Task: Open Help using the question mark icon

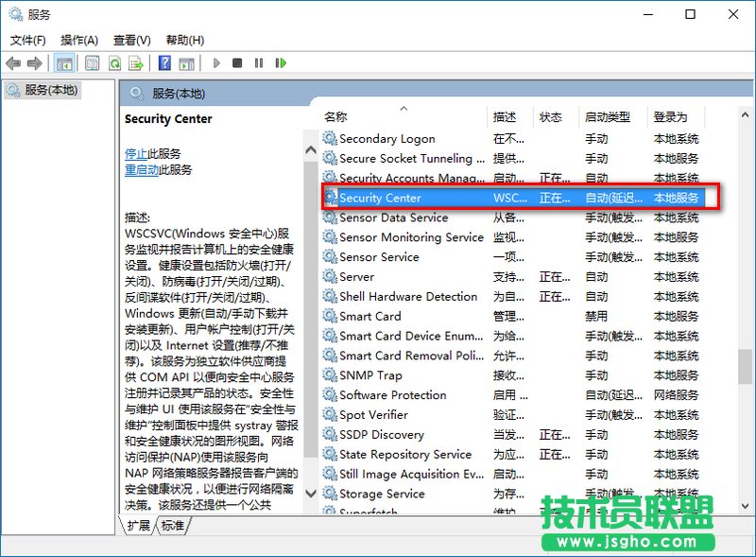Action: pyautogui.click(x=163, y=63)
